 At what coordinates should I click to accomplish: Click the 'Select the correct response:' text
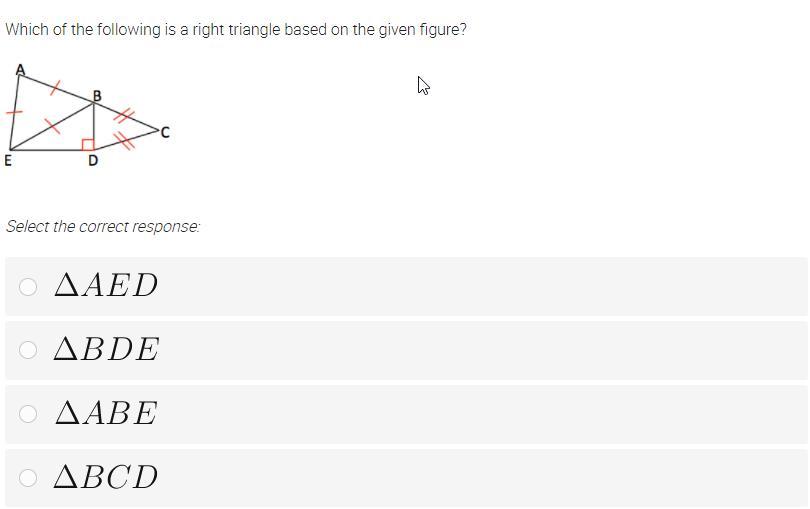tap(103, 227)
